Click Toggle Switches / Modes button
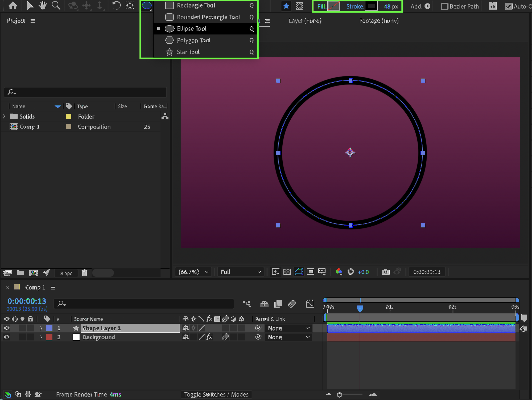This screenshot has height=400, width=532. (x=216, y=394)
